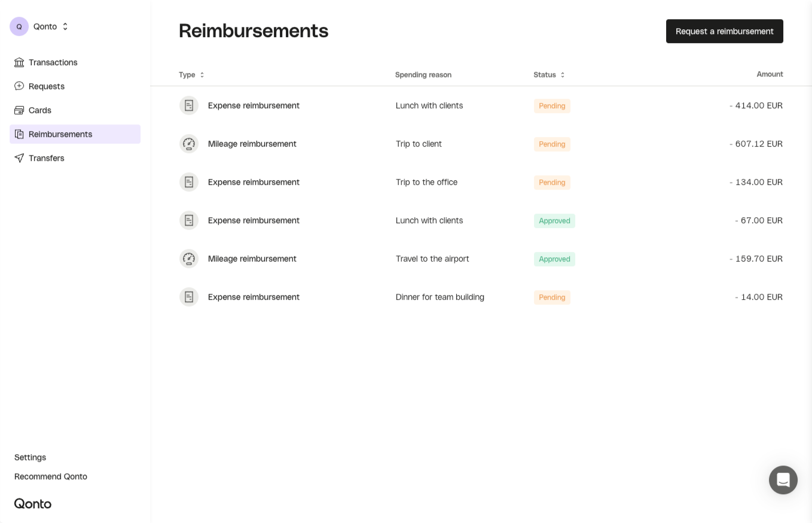Open the Dinner for team building row
This screenshot has width=812, height=523.
pyautogui.click(x=439, y=297)
